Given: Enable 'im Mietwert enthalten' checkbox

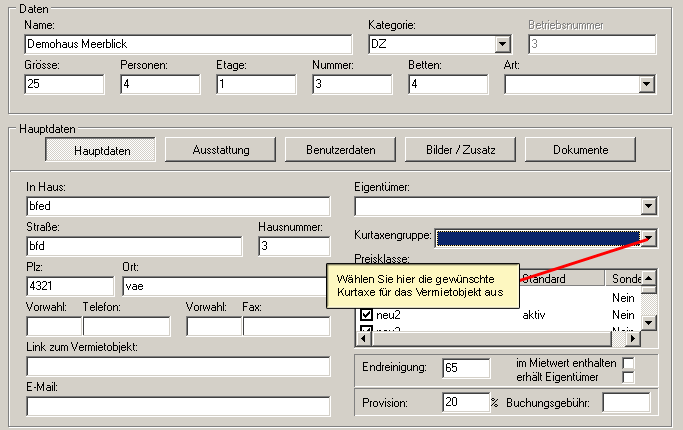Looking at the screenshot, I should tap(628, 362).
